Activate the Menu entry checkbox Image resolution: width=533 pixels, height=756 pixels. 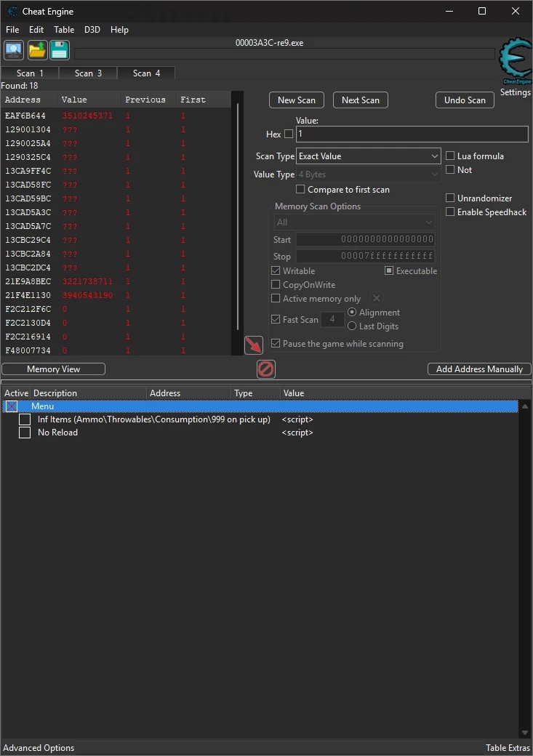(12, 406)
